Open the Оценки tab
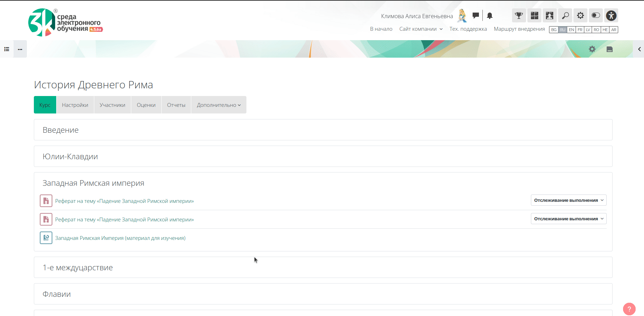The height and width of the screenshot is (316, 644). [x=146, y=105]
